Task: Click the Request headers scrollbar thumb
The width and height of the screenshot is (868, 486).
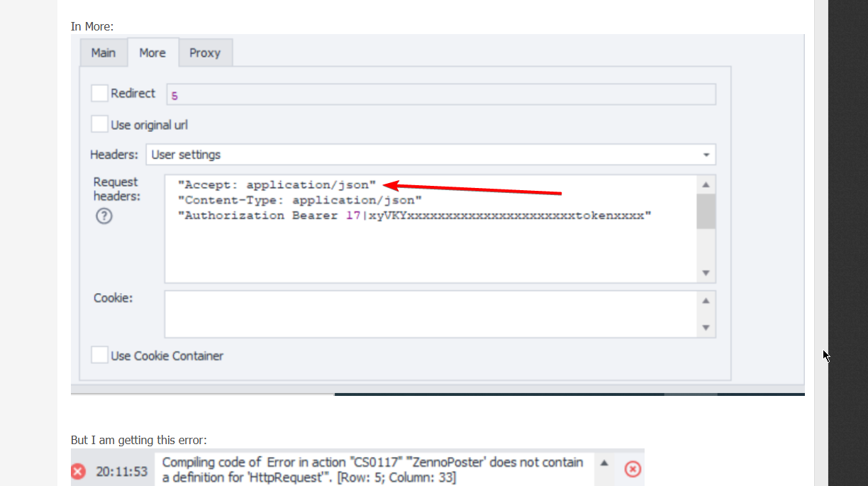Action: click(x=706, y=211)
